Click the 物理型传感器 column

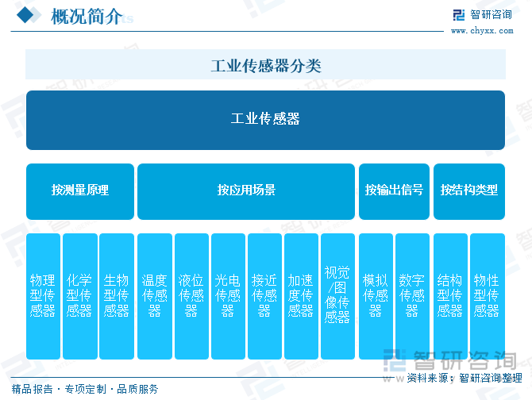(x=43, y=296)
